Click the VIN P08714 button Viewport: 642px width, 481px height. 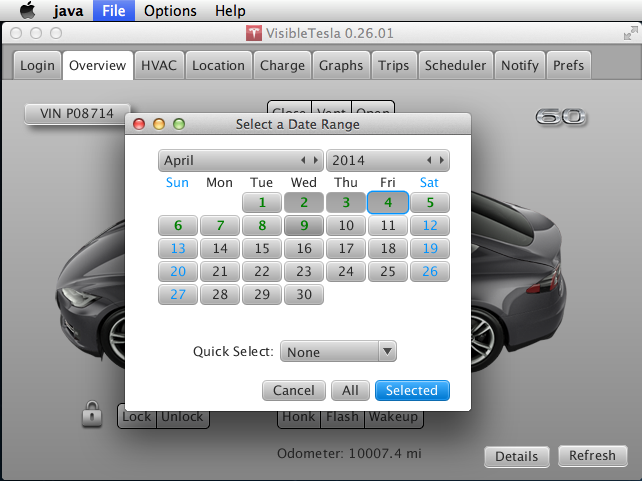point(77,113)
